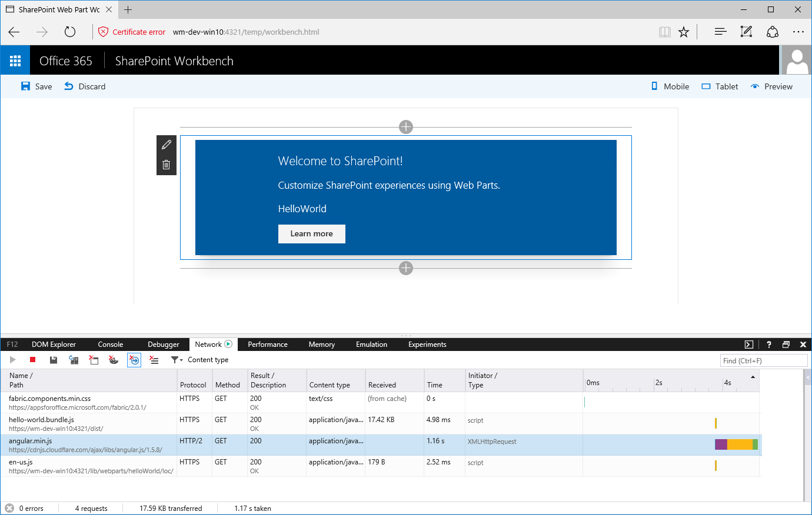Open the Performance tab
Screen dimensions: 812x515
tap(268, 345)
